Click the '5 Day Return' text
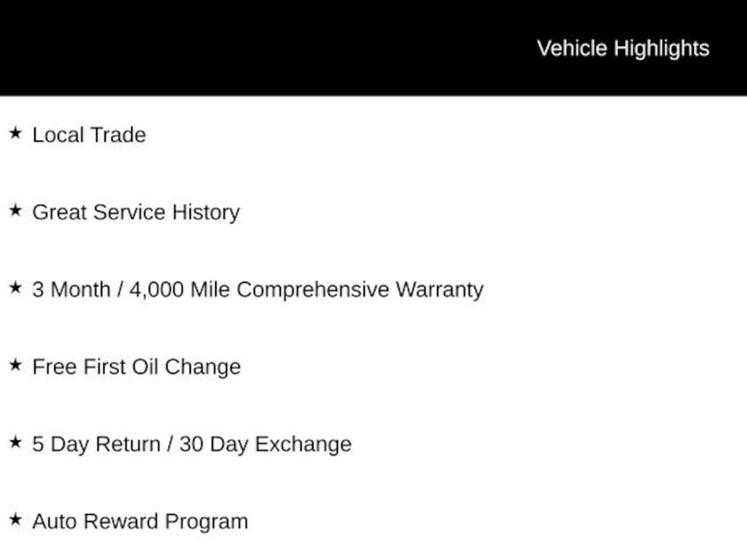The image size is (747, 560). coord(96,444)
